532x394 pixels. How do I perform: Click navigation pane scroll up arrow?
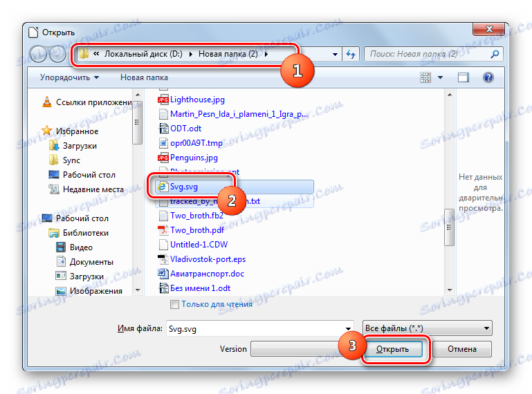138,95
